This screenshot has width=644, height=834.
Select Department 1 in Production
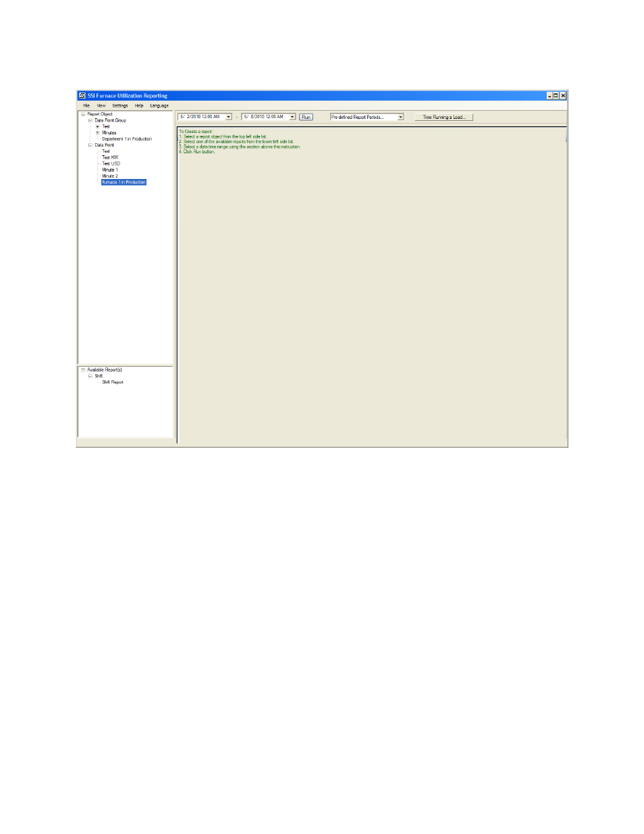pos(127,139)
